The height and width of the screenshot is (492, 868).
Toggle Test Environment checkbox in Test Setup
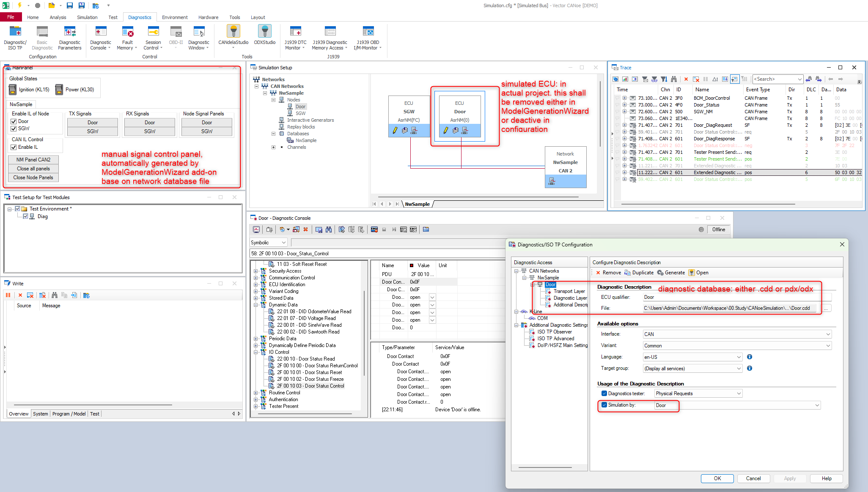(x=18, y=209)
